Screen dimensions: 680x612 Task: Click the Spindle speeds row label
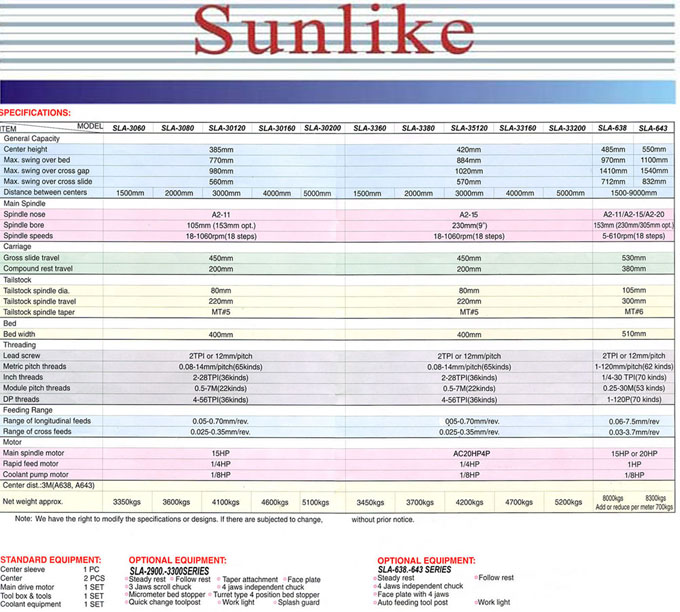point(28,236)
